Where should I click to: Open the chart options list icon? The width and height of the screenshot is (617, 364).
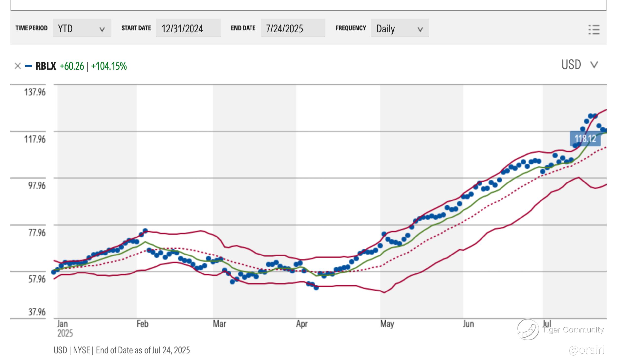594,30
